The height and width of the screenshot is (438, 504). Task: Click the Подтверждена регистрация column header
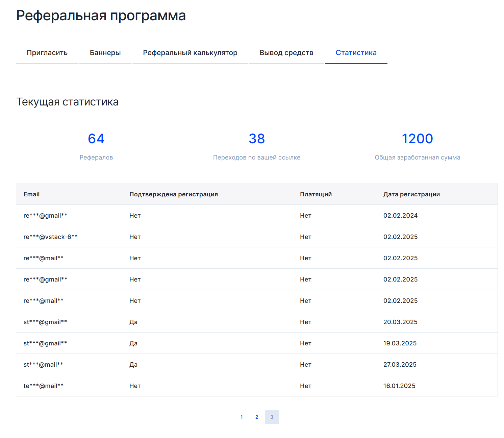[x=173, y=194]
